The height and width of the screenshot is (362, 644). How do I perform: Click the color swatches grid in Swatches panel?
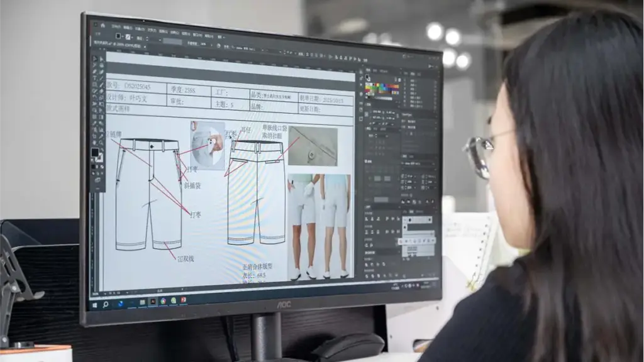click(x=382, y=89)
